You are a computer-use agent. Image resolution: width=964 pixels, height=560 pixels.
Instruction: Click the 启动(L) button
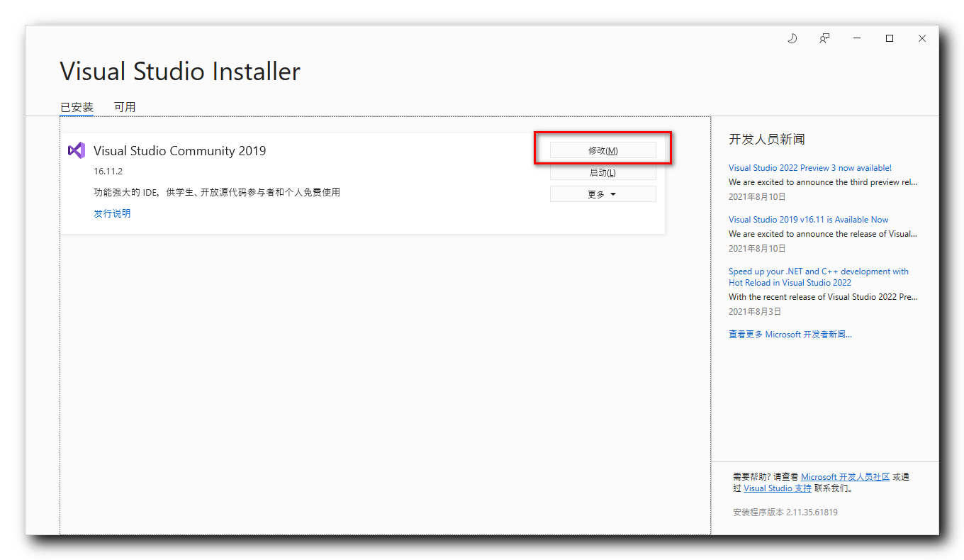tap(603, 172)
